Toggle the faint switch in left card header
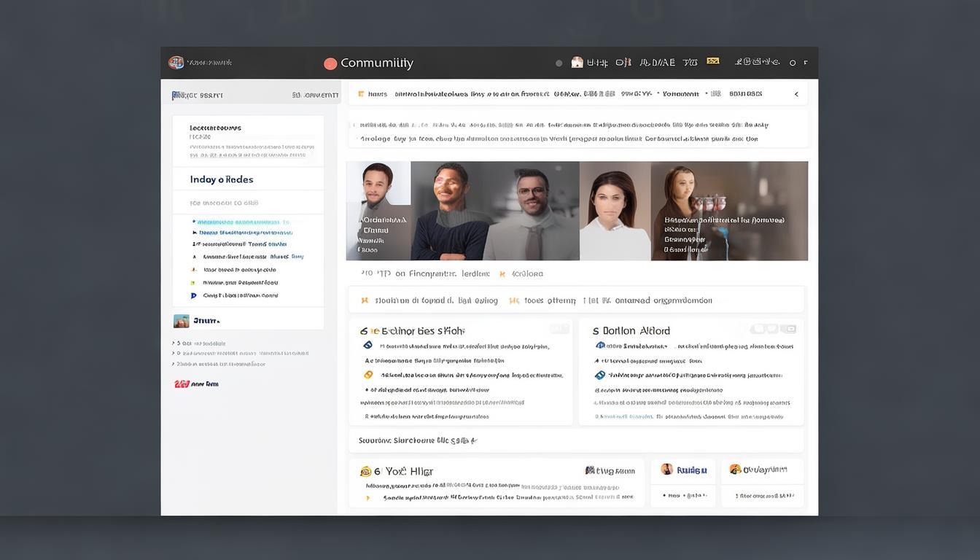This screenshot has height=560, width=980. [559, 329]
